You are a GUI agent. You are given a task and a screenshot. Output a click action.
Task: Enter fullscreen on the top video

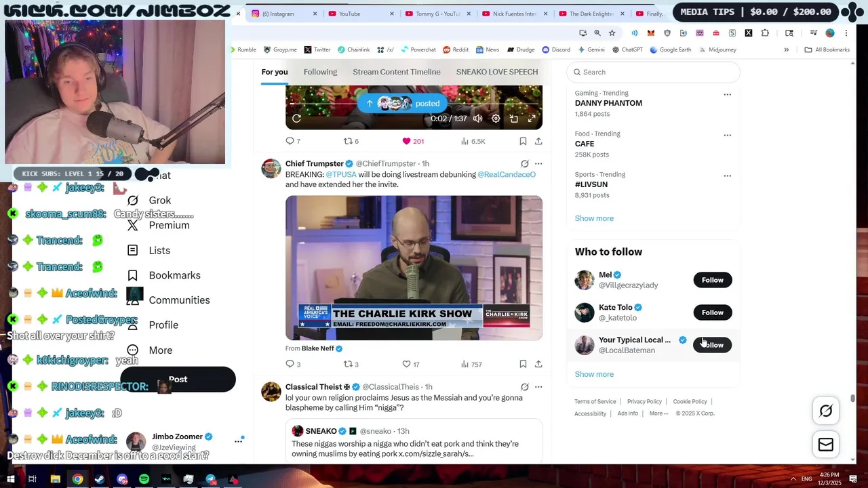532,119
